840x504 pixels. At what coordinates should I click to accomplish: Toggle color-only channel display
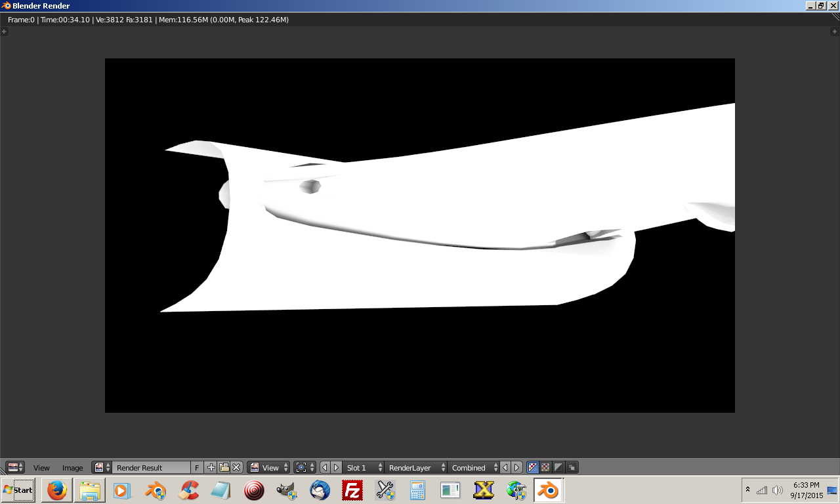(x=545, y=467)
